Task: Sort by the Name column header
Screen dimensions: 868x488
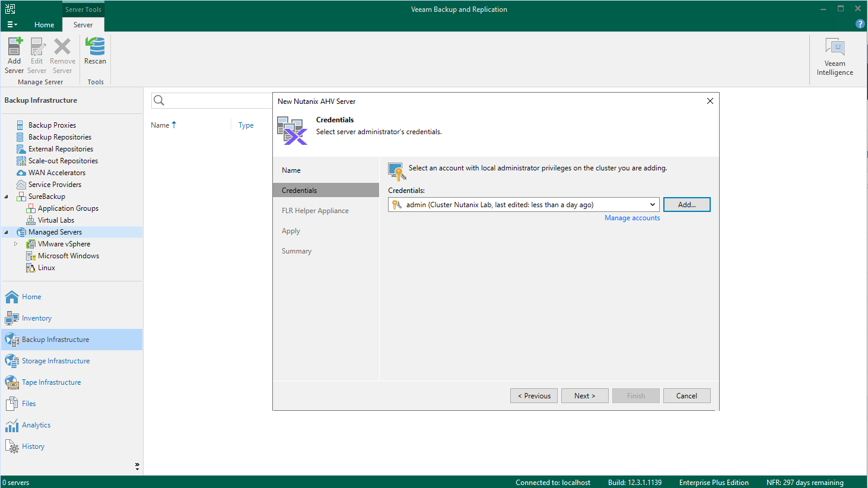Action: (163, 125)
